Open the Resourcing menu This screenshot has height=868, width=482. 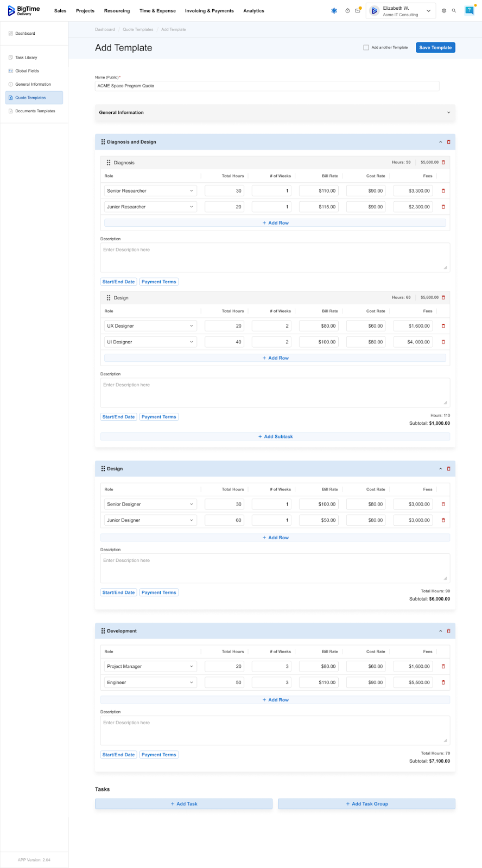pos(117,11)
